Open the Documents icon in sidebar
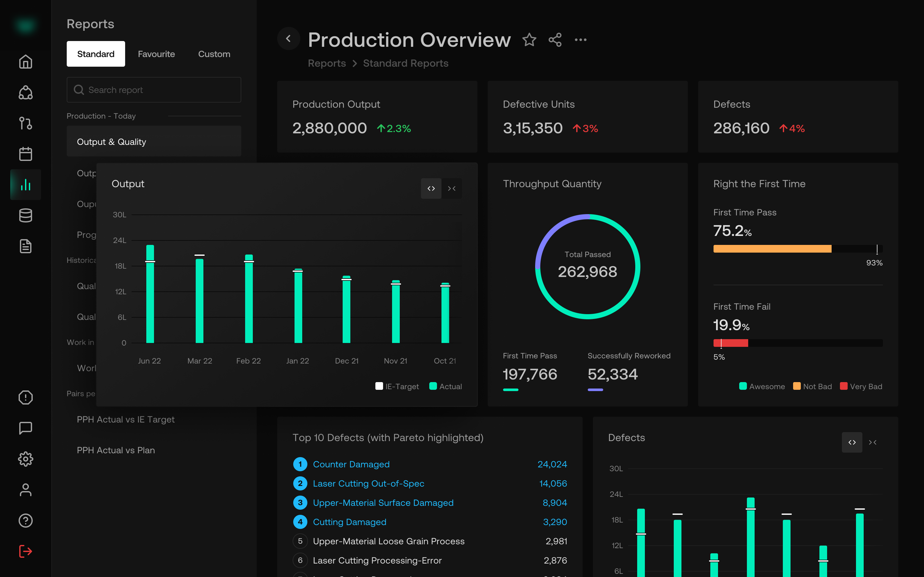The image size is (924, 577). [x=25, y=246]
